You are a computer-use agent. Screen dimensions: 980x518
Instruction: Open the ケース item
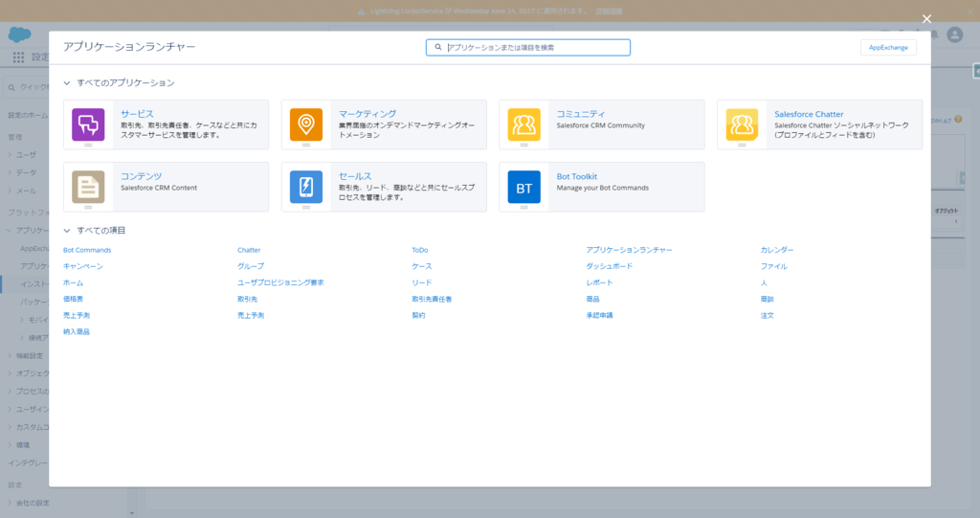click(x=422, y=266)
